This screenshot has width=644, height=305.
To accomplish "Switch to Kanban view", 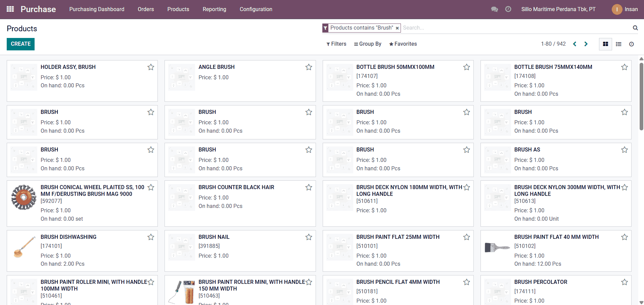I will (x=605, y=44).
